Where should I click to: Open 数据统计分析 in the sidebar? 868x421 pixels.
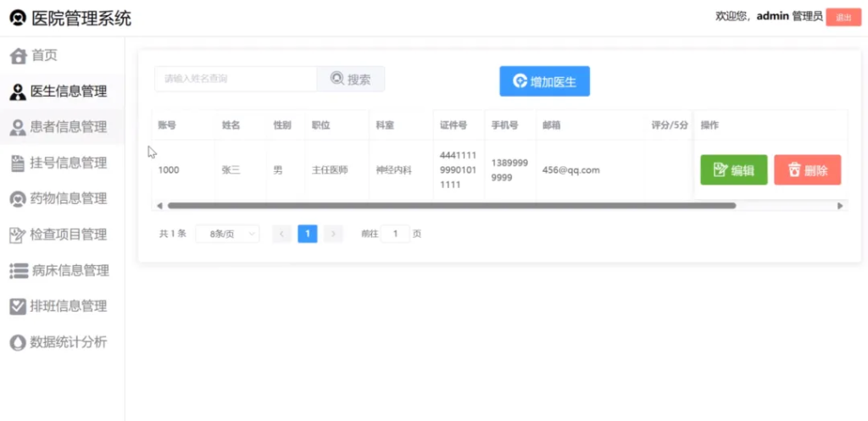[x=63, y=342]
